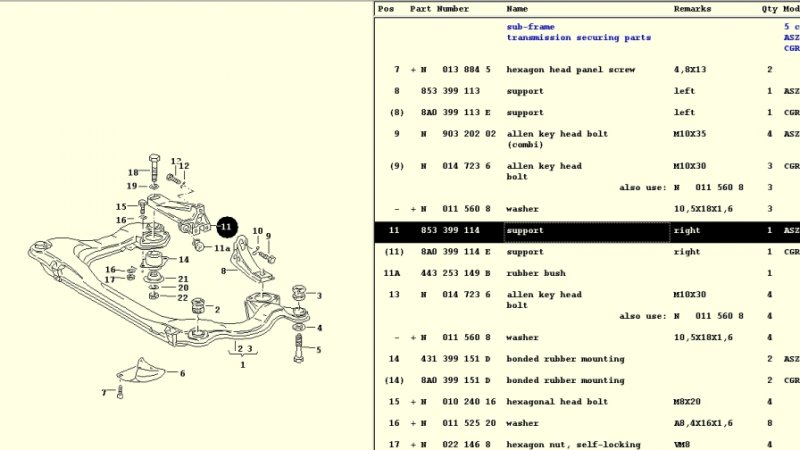Click the Remarks column header

click(x=691, y=9)
